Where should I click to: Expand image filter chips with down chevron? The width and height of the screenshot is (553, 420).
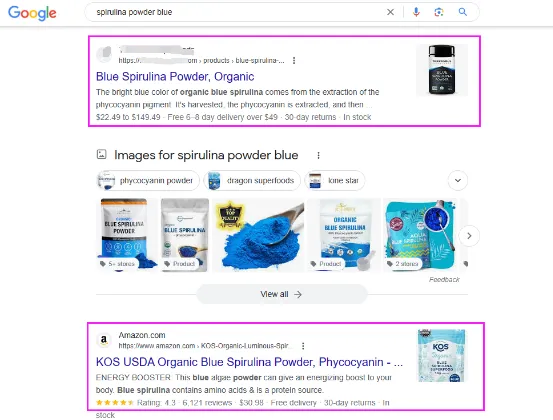coord(458,181)
